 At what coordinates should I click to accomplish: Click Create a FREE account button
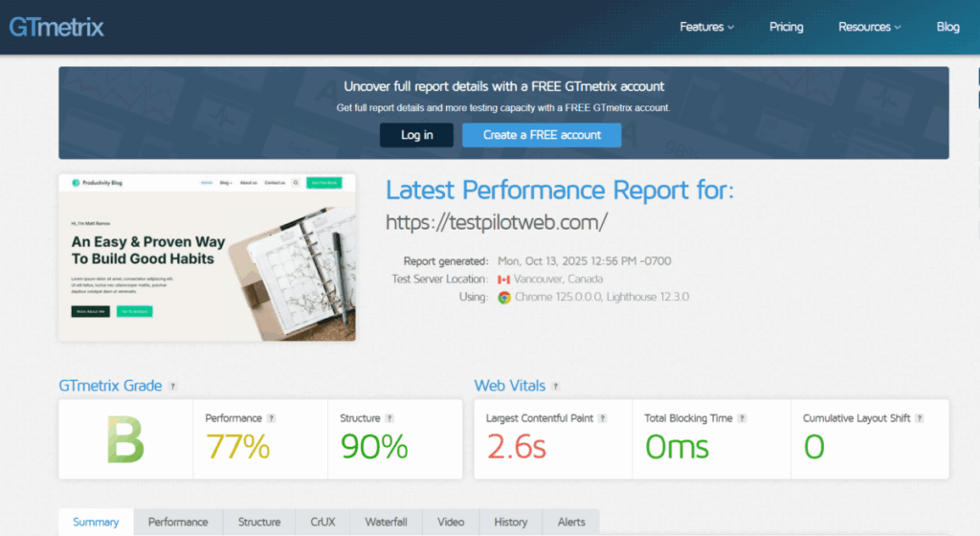tap(542, 135)
